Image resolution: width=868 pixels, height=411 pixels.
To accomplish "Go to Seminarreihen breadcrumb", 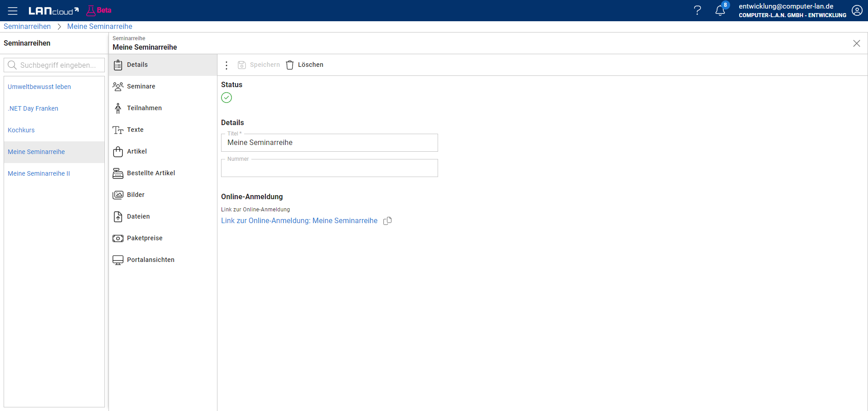I will click(x=27, y=27).
